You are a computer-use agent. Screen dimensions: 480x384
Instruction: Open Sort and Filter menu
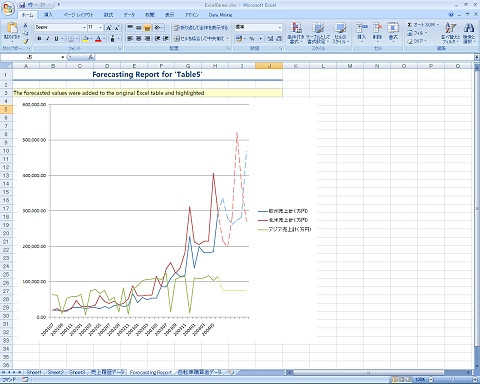[451, 33]
